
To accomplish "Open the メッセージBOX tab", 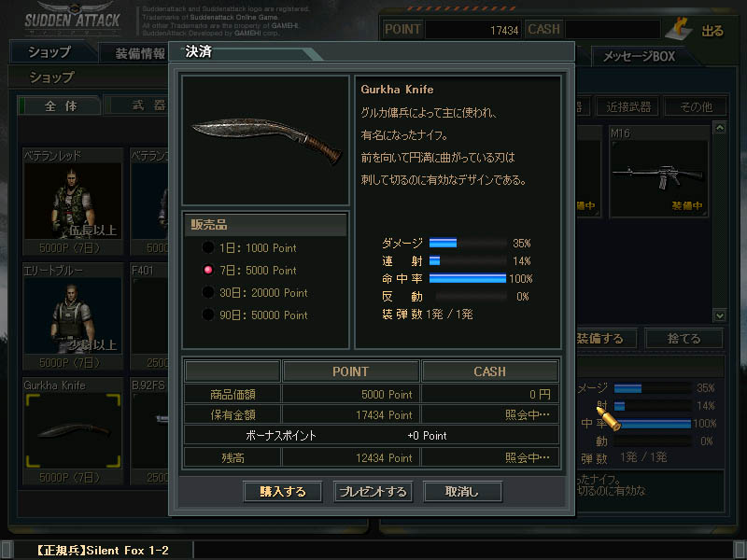I will tap(639, 56).
